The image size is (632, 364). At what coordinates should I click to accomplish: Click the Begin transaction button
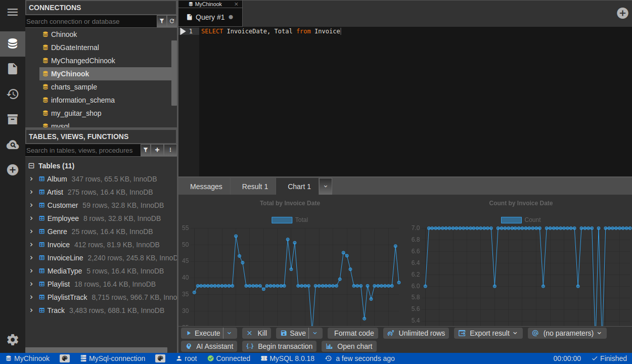tap(279, 346)
